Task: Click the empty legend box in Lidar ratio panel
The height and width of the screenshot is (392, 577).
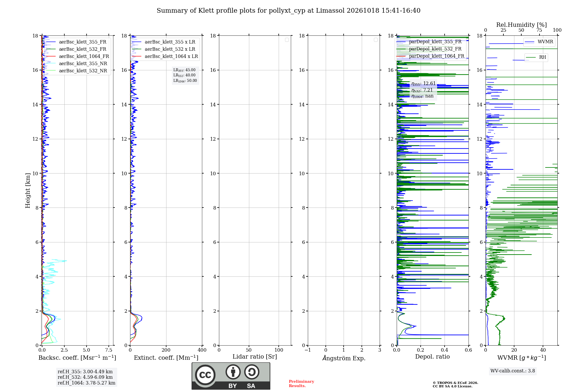Action: tap(287, 40)
